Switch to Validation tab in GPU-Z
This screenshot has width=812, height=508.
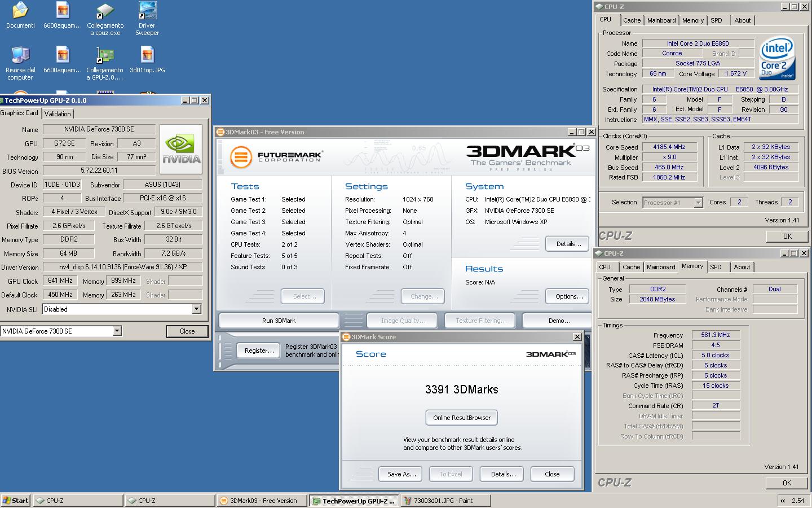(58, 113)
